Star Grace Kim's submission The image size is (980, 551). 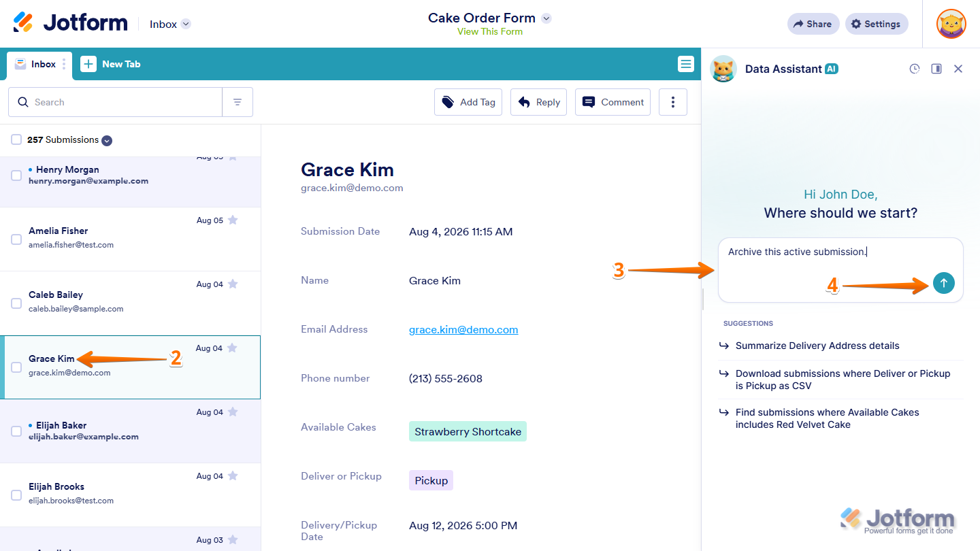click(x=232, y=348)
